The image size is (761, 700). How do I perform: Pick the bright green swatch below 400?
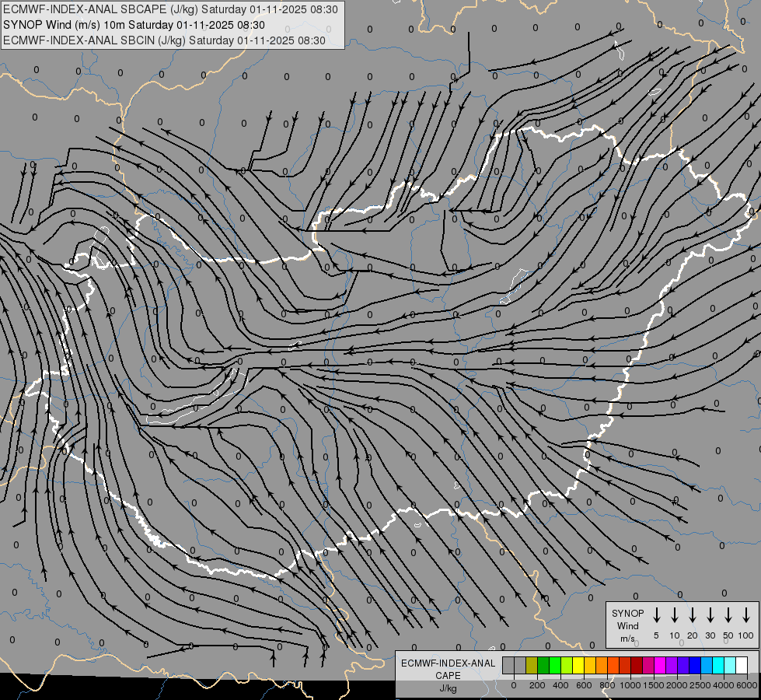point(555,665)
